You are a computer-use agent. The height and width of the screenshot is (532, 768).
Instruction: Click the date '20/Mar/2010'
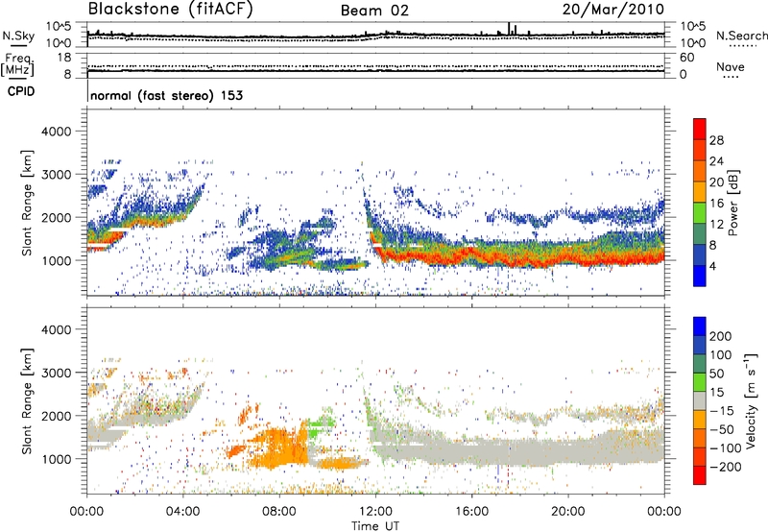point(612,10)
